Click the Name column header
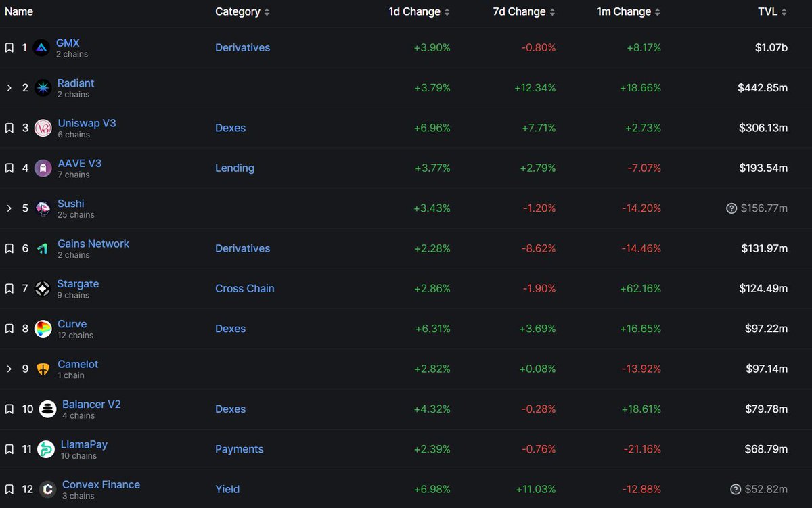Image resolution: width=812 pixels, height=508 pixels. click(x=19, y=11)
